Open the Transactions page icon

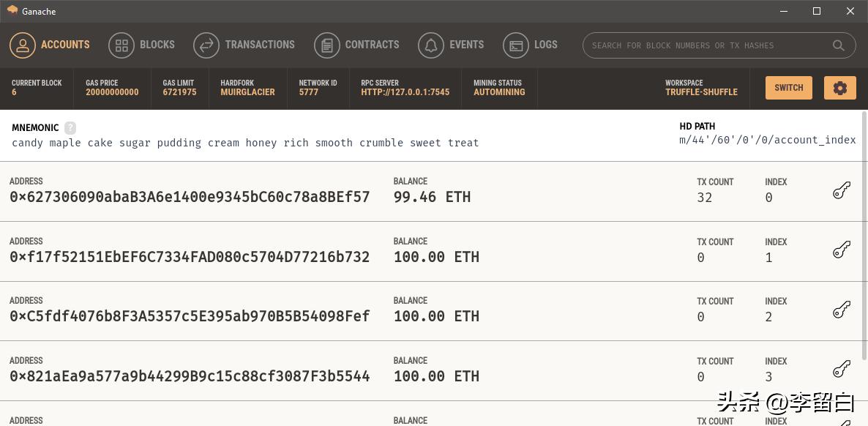(206, 45)
